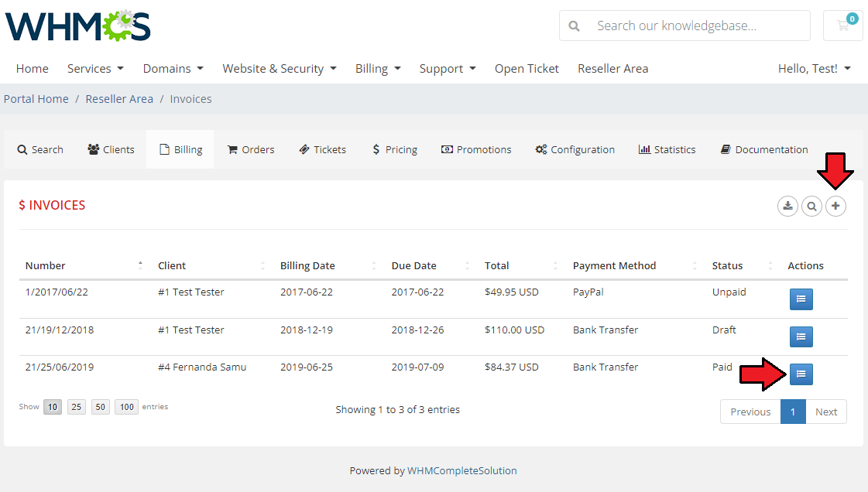Image resolution: width=868 pixels, height=492 pixels.
Task: Sort by Status column arrows
Action: pyautogui.click(x=770, y=265)
